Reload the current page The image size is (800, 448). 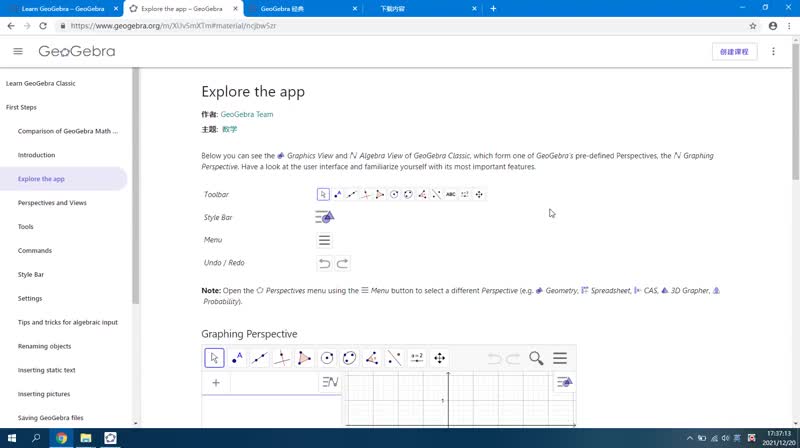(43, 26)
